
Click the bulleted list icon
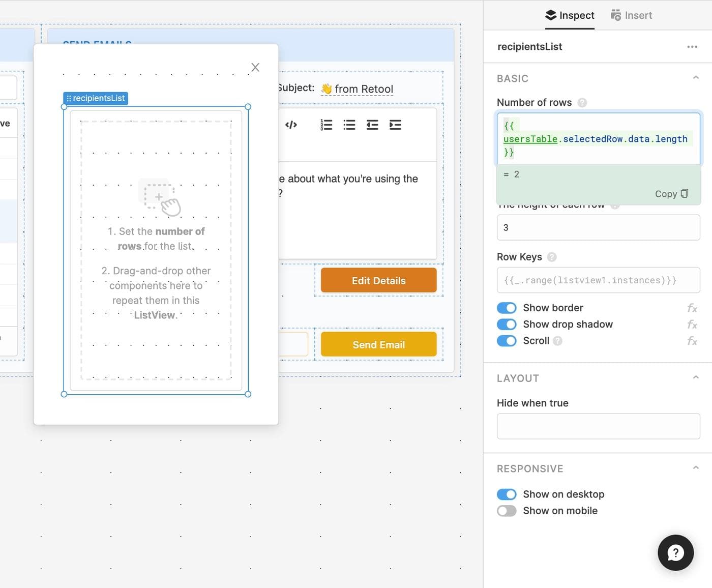point(349,125)
